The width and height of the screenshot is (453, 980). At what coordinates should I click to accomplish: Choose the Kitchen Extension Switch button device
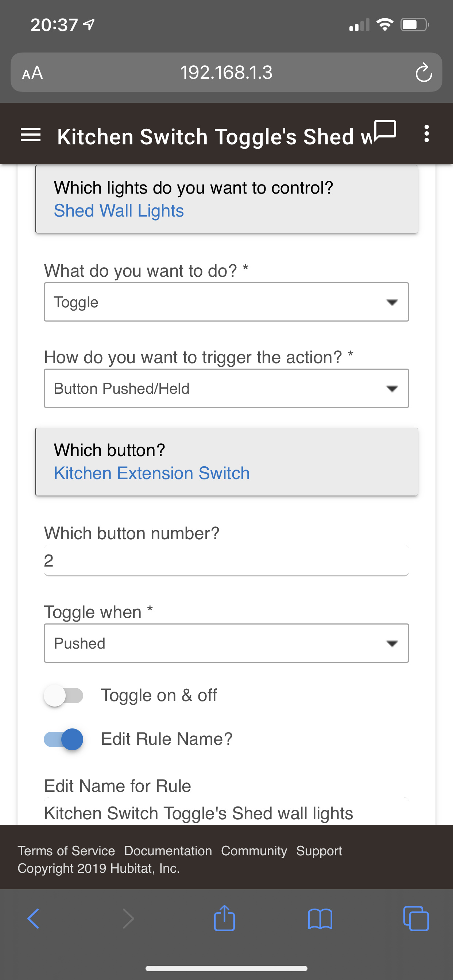pyautogui.click(x=151, y=473)
